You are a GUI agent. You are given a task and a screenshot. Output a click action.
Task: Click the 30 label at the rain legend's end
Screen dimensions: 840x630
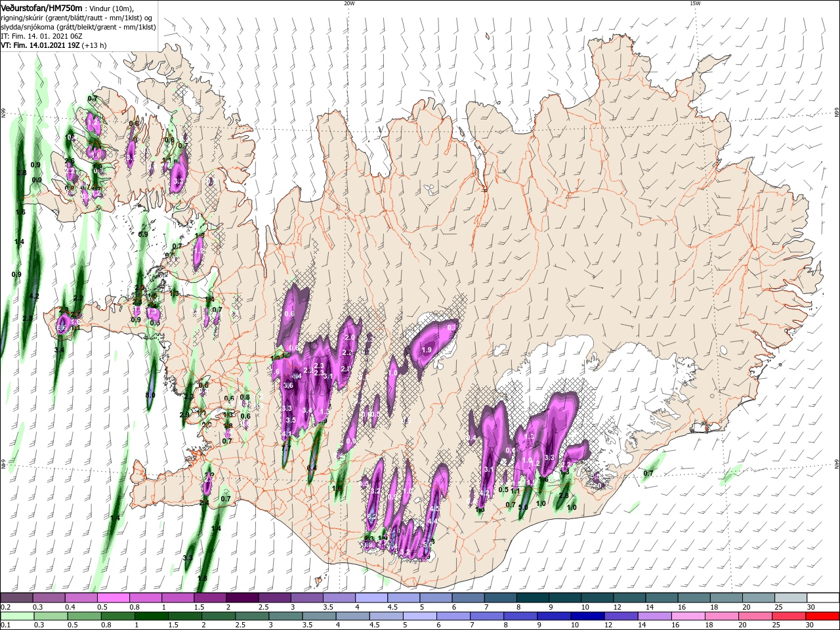point(808,625)
